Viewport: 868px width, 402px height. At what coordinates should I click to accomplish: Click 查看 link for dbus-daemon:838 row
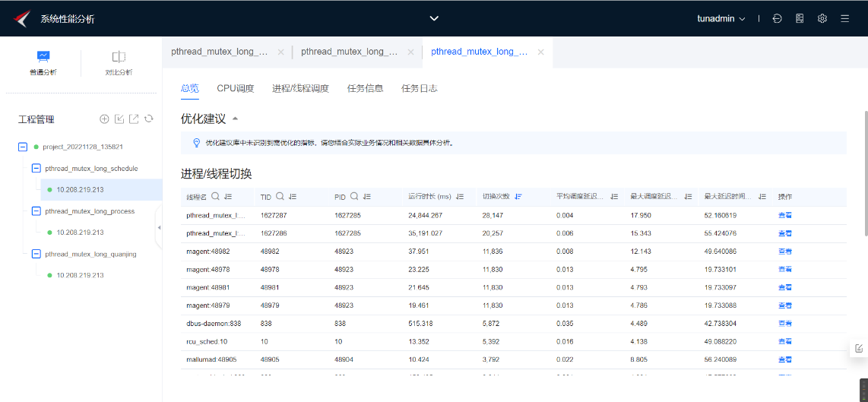click(785, 323)
